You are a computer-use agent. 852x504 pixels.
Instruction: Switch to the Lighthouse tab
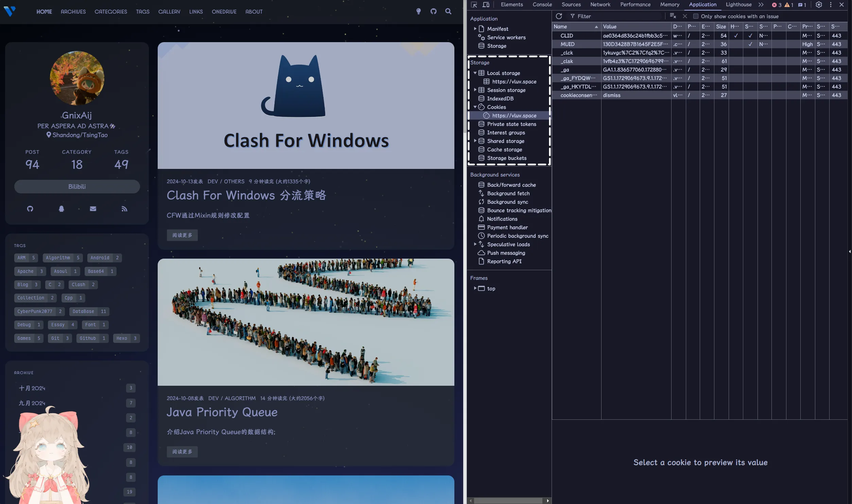[738, 5]
